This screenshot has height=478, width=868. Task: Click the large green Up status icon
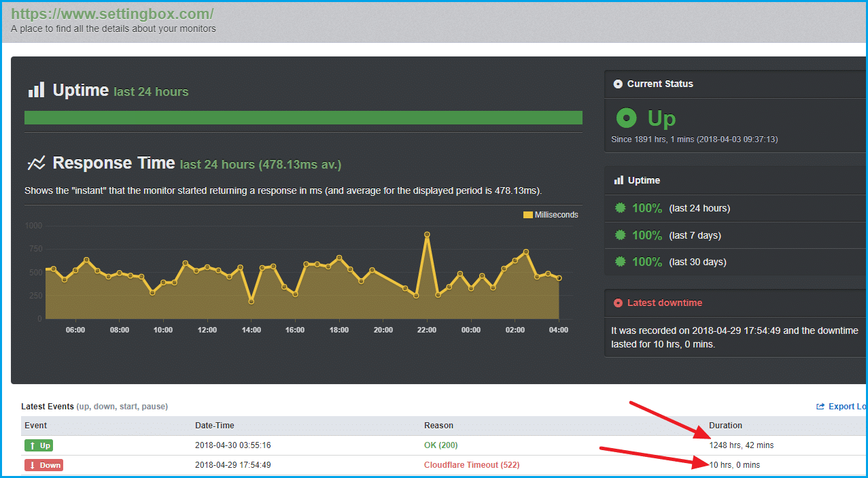coord(626,118)
